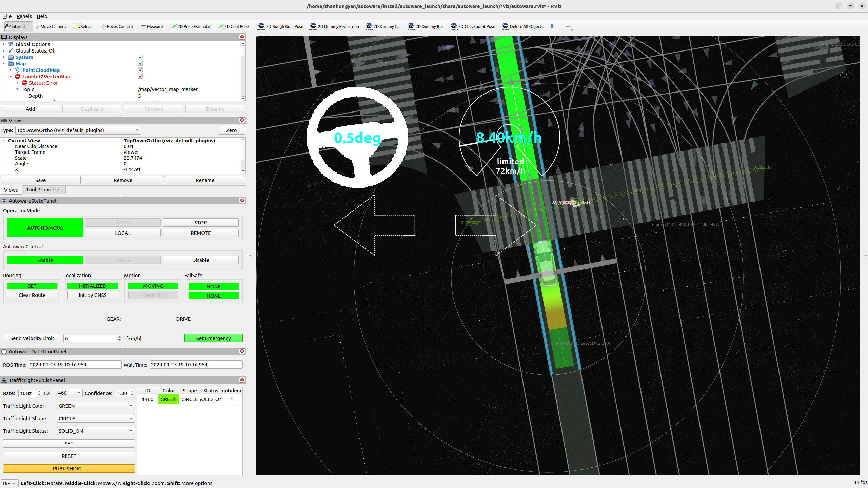Click the PointCloudMap display icon

[x=18, y=70]
